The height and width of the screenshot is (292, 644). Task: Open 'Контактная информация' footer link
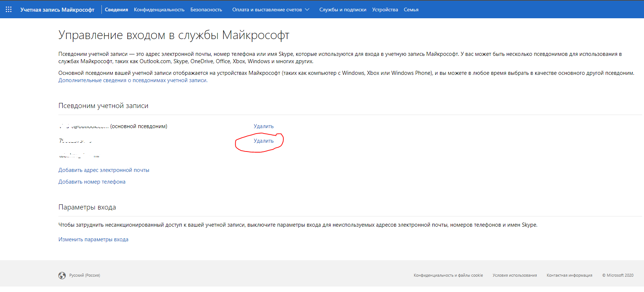569,276
